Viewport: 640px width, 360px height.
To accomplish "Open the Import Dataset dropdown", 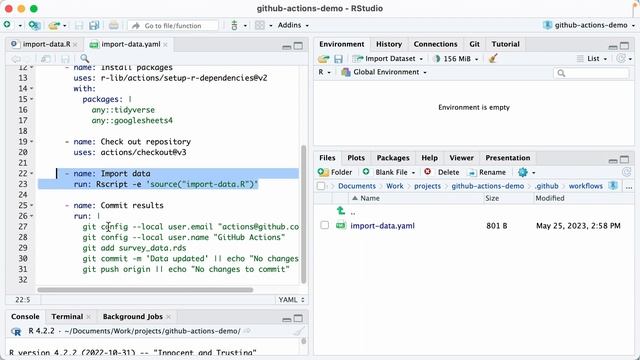I will (x=387, y=59).
